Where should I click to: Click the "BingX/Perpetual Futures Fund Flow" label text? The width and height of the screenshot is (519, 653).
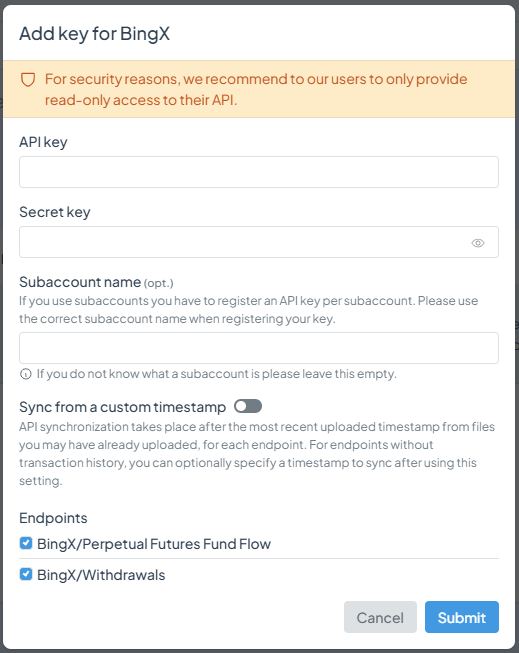pyautogui.click(x=154, y=544)
